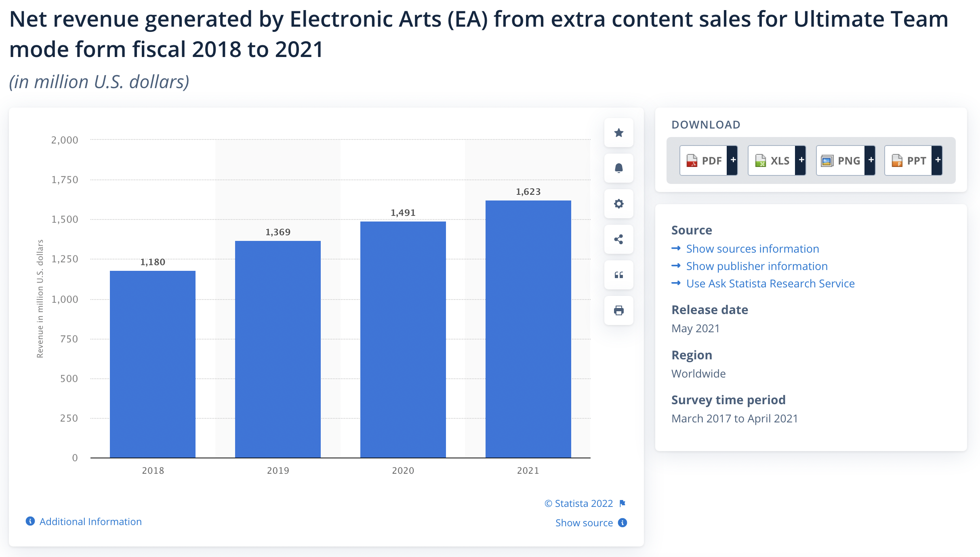
Task: Open chart settings gear icon
Action: [618, 204]
